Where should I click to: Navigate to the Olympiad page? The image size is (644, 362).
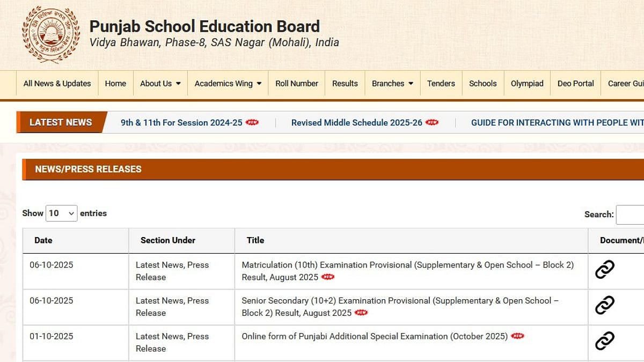point(526,84)
